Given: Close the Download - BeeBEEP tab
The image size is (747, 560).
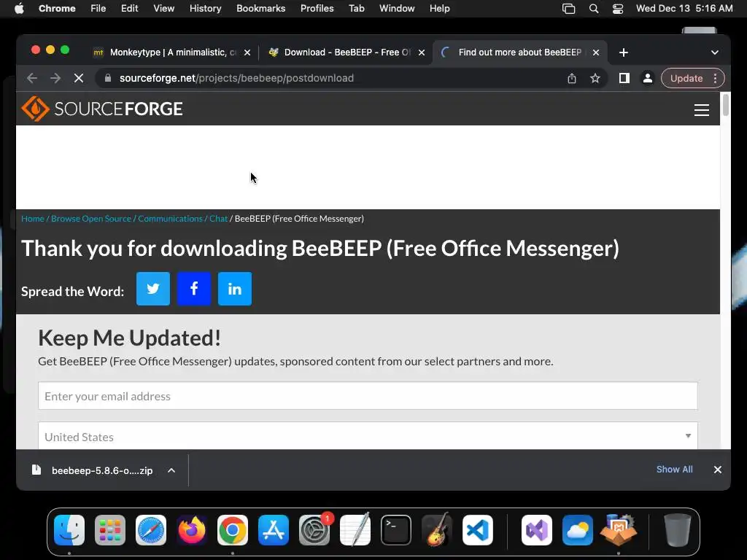Looking at the screenshot, I should point(422,52).
